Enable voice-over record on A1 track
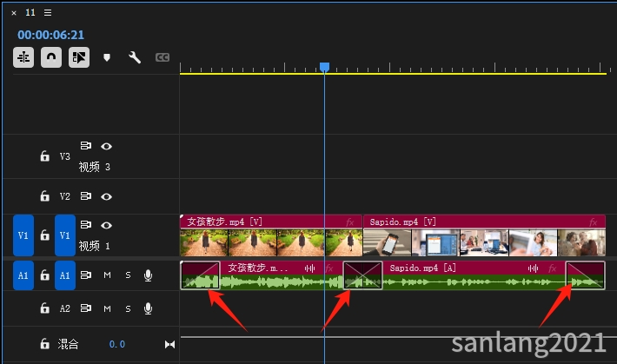The width and height of the screenshot is (617, 364). click(x=148, y=275)
